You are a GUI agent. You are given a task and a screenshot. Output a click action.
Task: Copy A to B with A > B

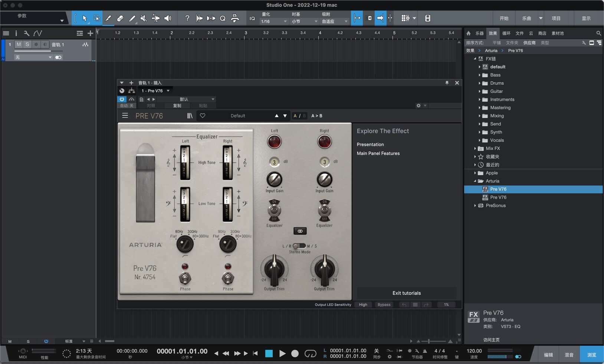click(x=316, y=116)
